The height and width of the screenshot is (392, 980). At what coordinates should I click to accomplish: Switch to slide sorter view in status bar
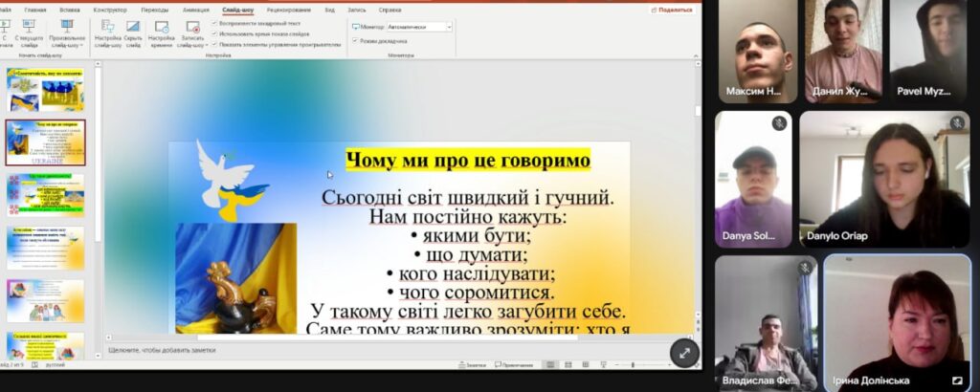568,364
